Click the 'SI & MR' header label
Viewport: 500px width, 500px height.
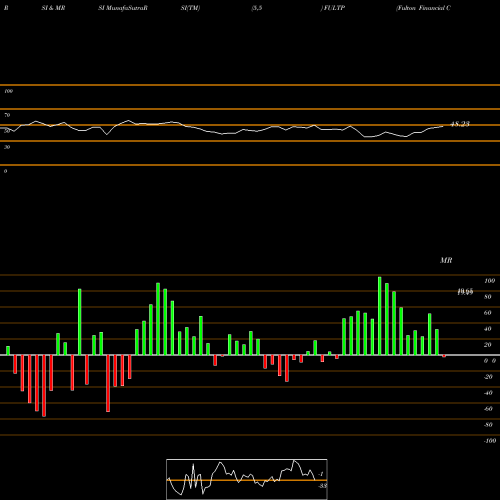[53, 8]
